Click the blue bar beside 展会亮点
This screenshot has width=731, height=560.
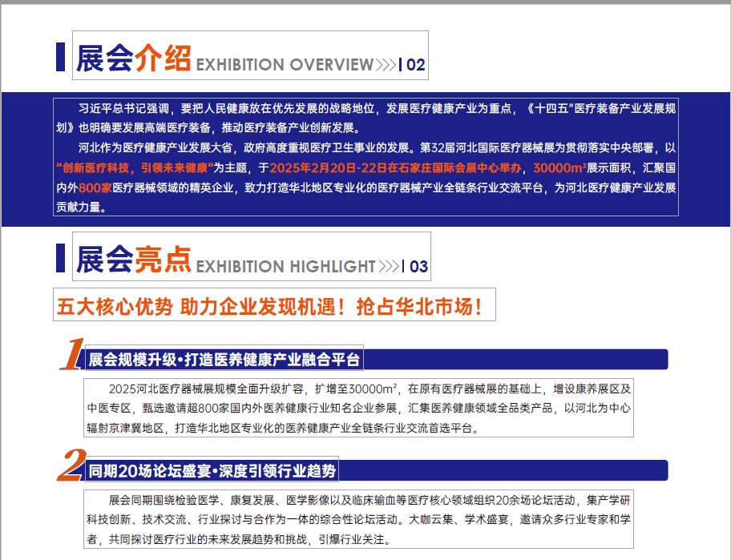pos(60,258)
